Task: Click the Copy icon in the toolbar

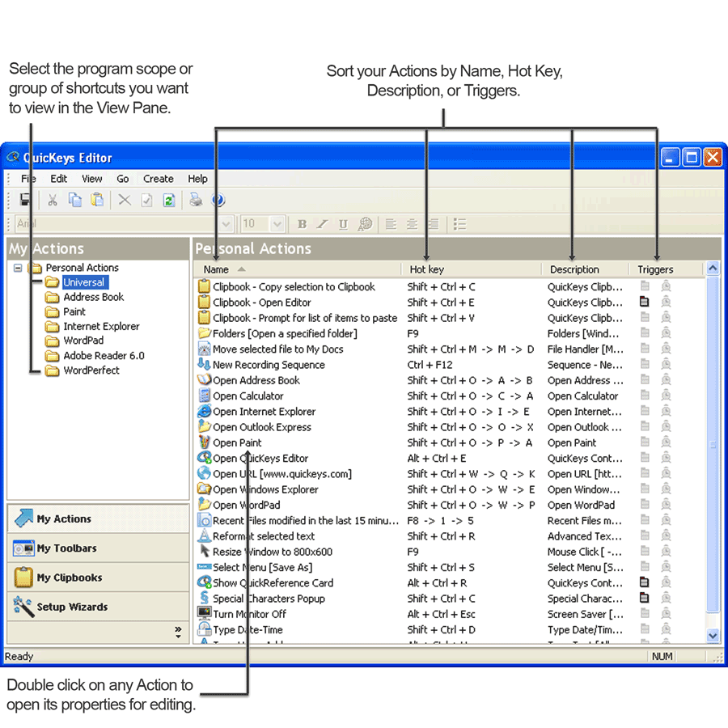Action: click(75, 200)
